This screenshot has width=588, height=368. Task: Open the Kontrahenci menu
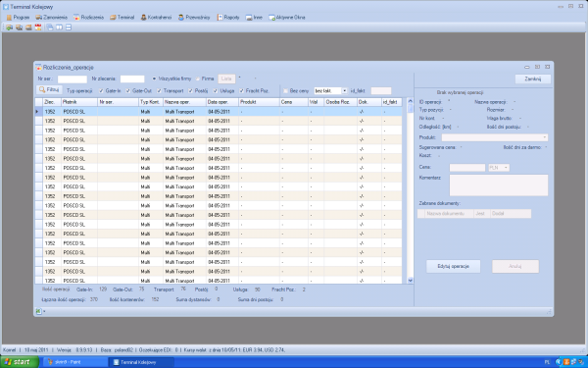[x=156, y=18]
